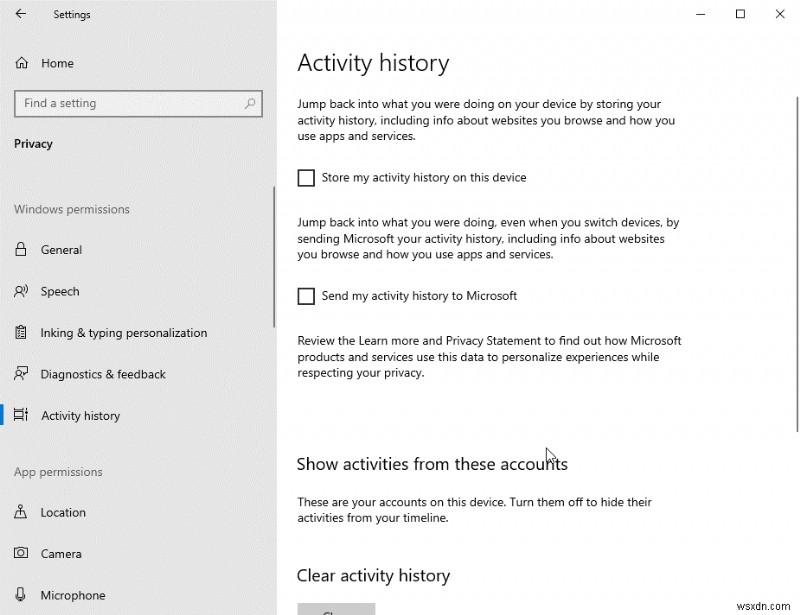Image resolution: width=800 pixels, height=615 pixels.
Task: Click the Location pin icon
Action: [22, 512]
